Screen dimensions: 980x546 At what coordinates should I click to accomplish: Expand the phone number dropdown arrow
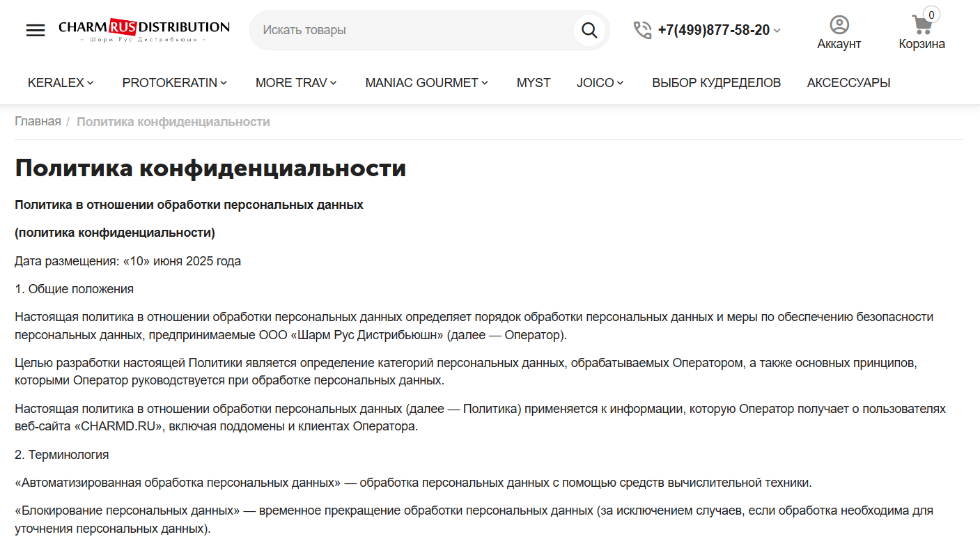pos(777,31)
